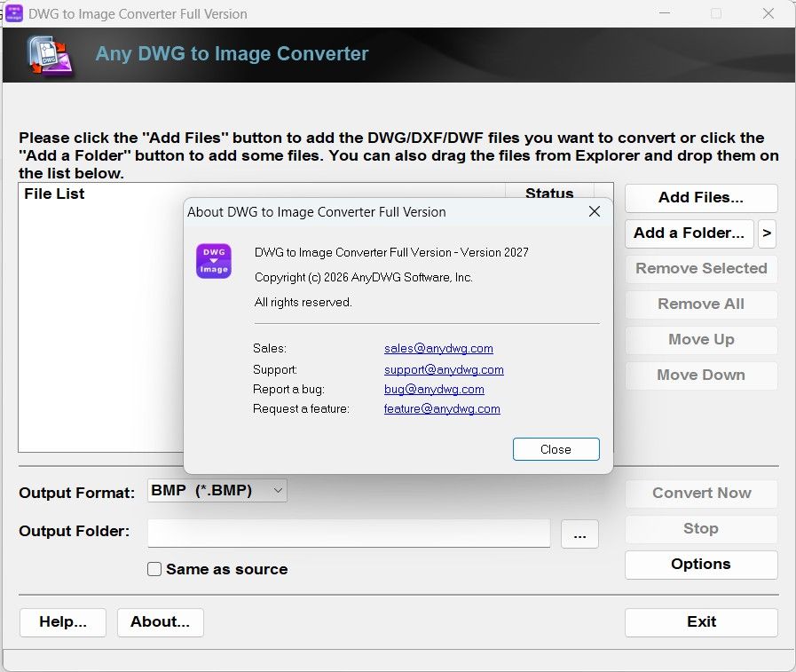Viewport: 796px width, 672px height.
Task: Open the Help dialog
Action: pos(62,621)
